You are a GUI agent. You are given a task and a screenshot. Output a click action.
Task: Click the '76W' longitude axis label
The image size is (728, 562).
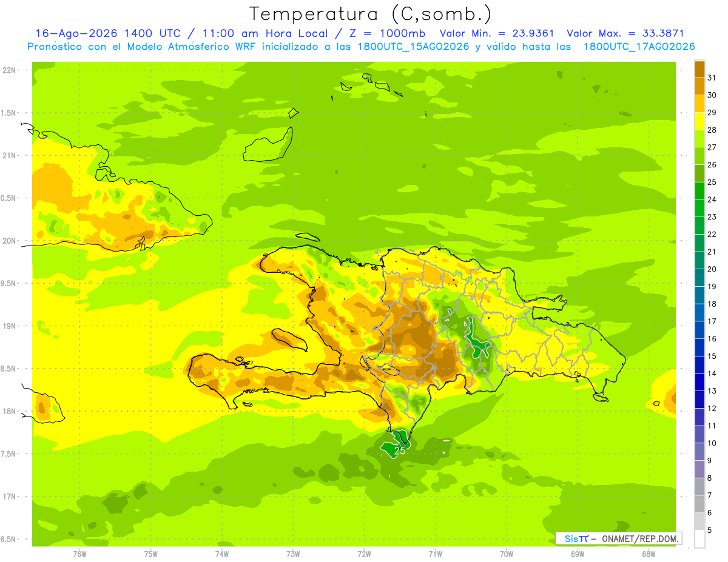point(79,554)
